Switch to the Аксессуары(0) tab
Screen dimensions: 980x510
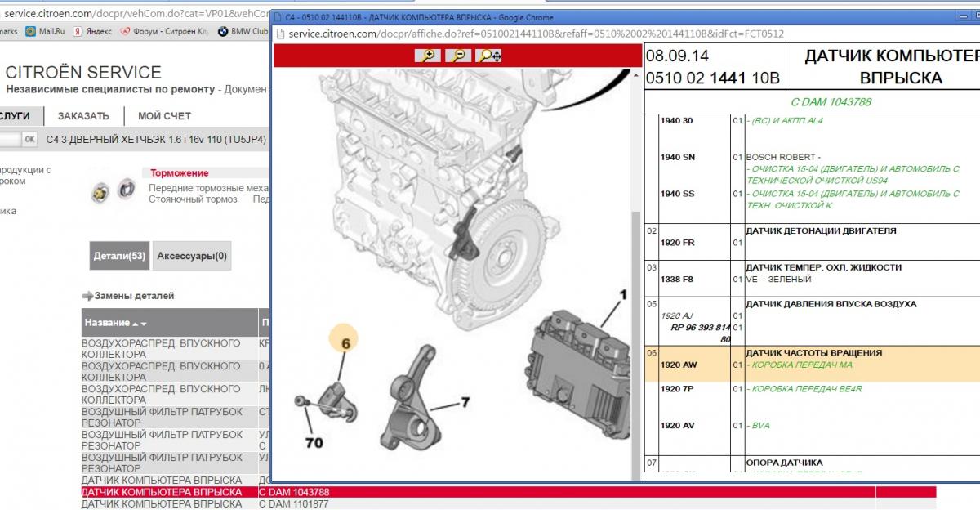[192, 256]
